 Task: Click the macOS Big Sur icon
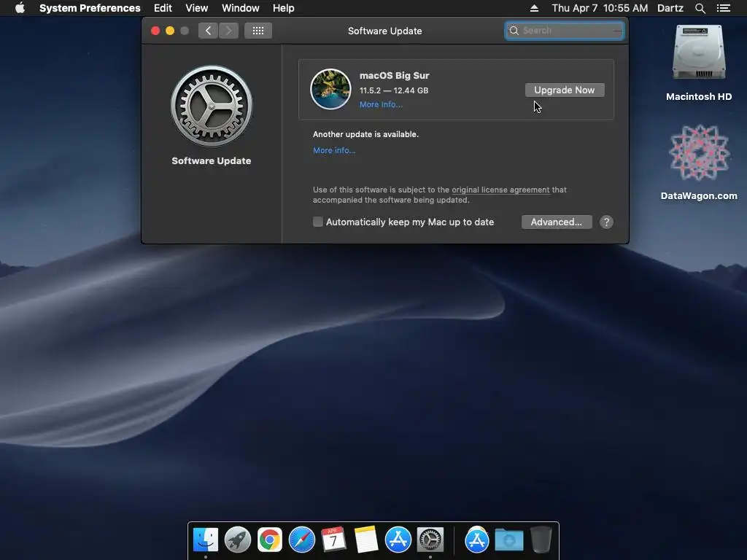tap(330, 89)
